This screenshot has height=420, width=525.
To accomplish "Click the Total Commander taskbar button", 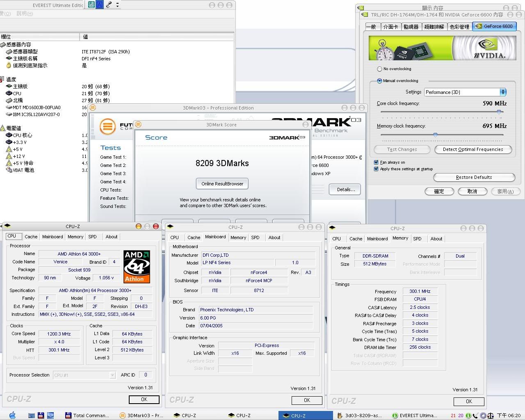I will (87, 415).
